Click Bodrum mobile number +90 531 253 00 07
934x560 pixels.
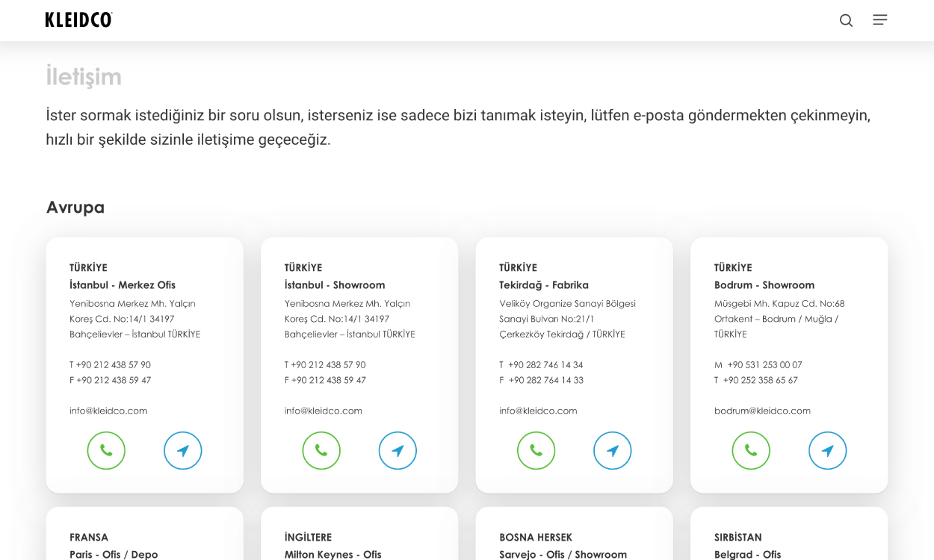pos(764,365)
